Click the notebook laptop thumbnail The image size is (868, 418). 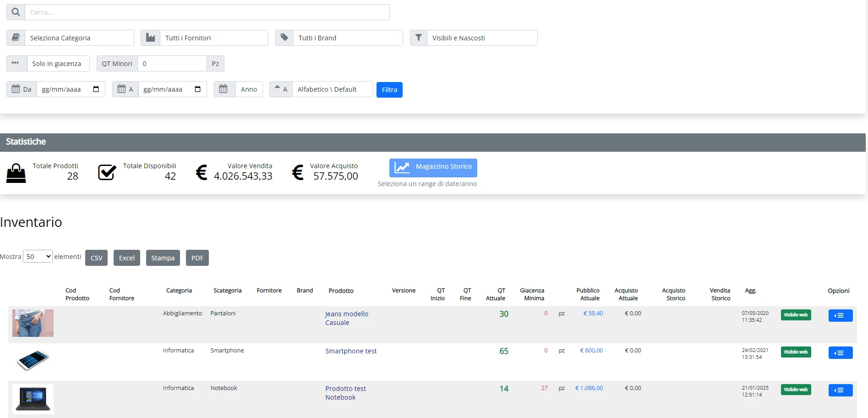33,399
